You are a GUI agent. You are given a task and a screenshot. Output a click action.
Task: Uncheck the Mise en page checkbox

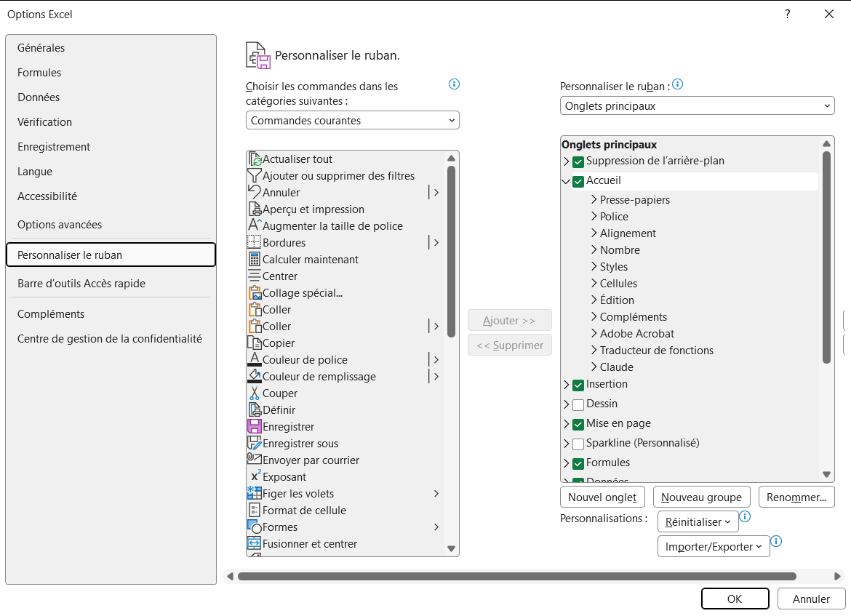pos(578,424)
